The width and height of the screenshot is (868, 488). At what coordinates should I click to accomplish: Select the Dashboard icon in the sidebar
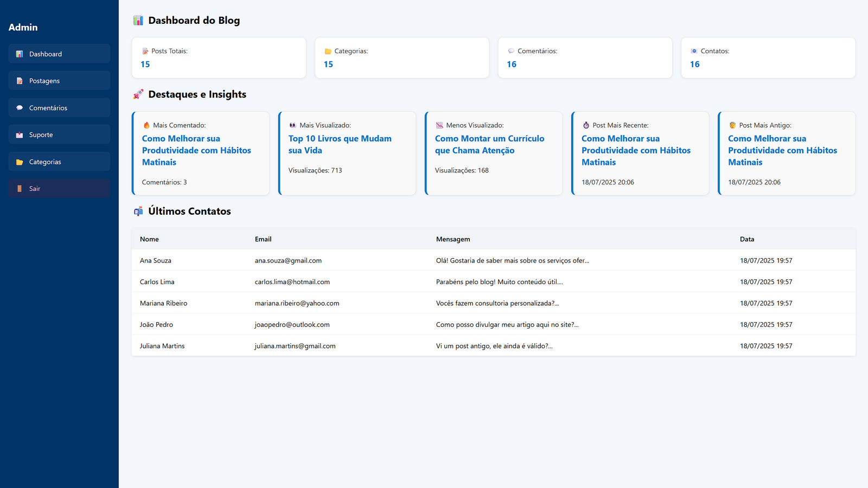pyautogui.click(x=20, y=54)
